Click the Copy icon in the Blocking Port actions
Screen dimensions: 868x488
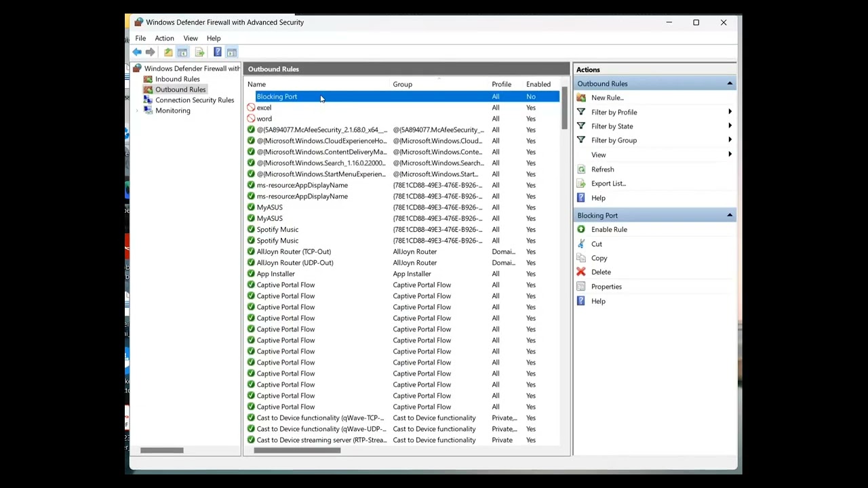(x=581, y=258)
